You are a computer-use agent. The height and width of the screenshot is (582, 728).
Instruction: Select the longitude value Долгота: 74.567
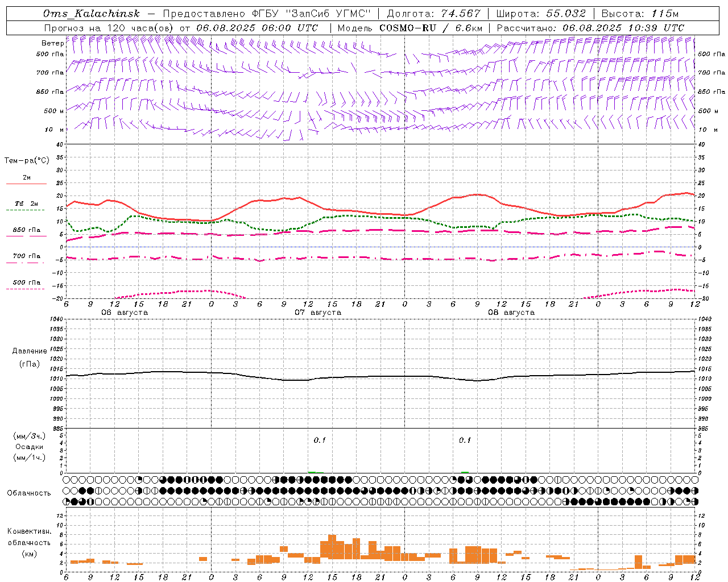[434, 14]
